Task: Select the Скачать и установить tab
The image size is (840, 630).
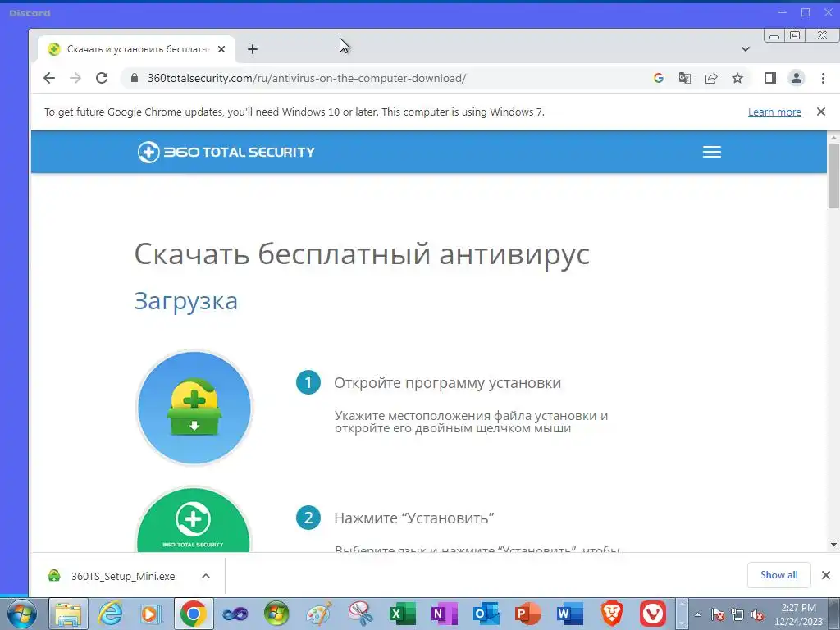Action: pos(137,49)
